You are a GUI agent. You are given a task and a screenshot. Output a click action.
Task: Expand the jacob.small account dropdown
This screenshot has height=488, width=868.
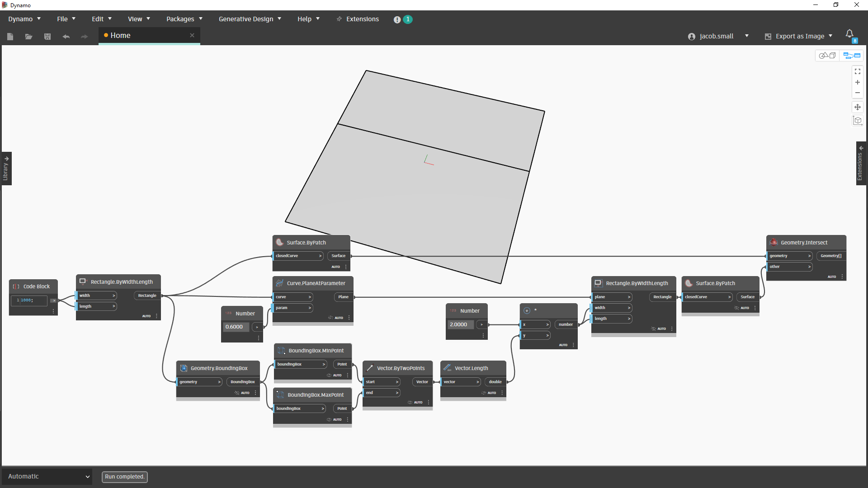[x=746, y=36]
